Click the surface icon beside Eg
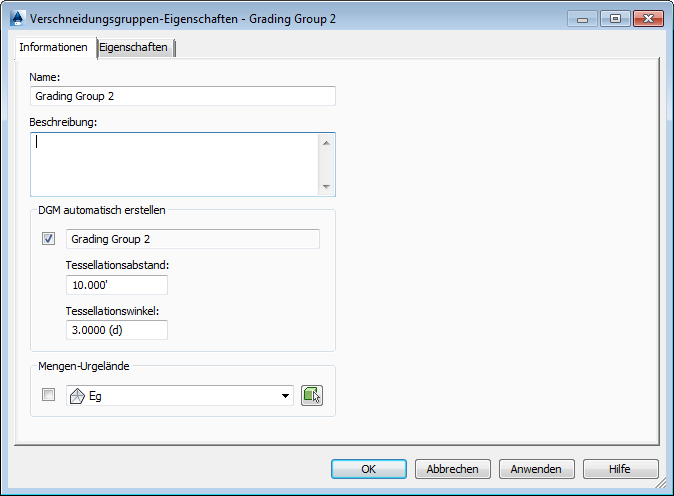 pyautogui.click(x=78, y=396)
